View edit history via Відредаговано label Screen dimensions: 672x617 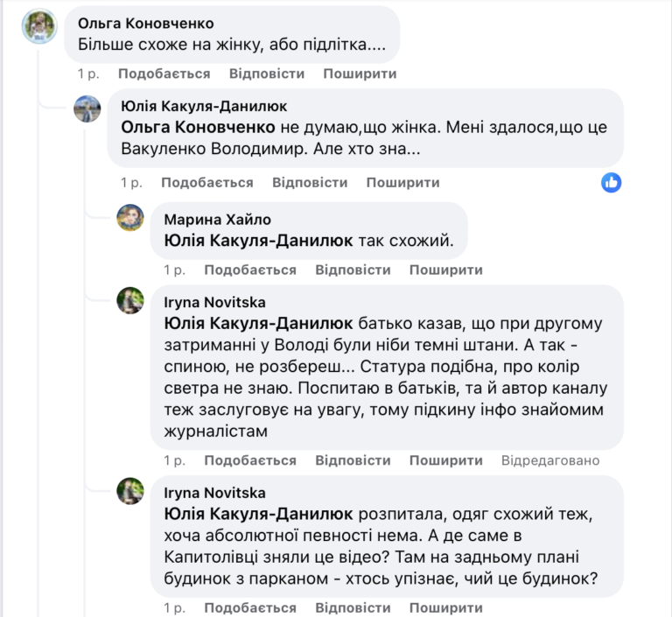(550, 460)
